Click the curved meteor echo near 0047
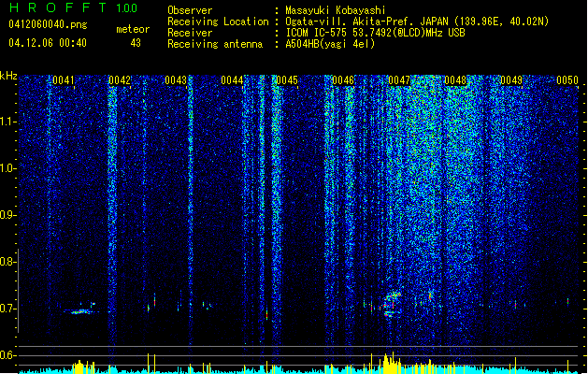Screen dimensions: 588x374 click(393, 304)
